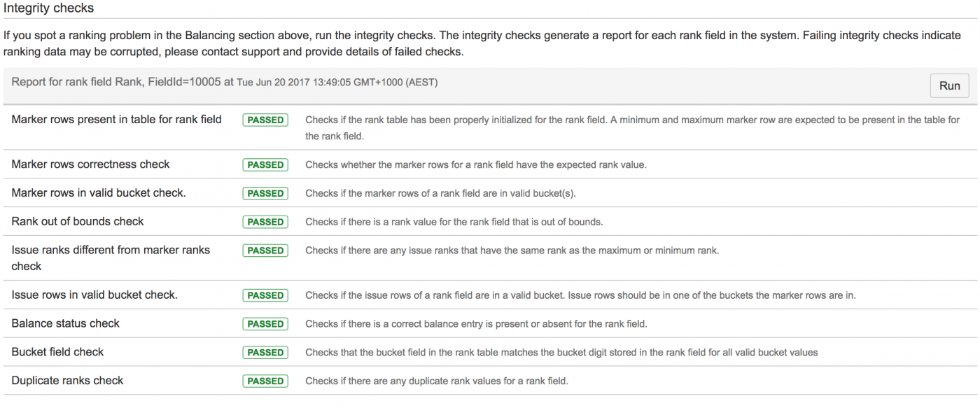Click PASSED badge for Bucket field check
The image size is (980, 408).
pos(265,353)
